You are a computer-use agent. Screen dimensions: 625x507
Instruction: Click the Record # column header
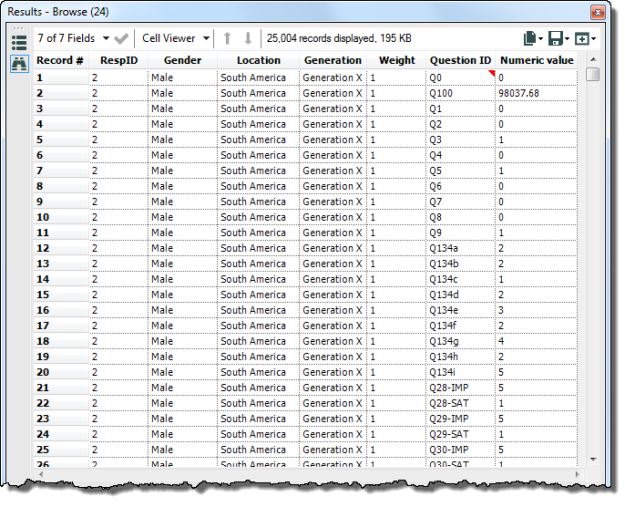tap(60, 61)
